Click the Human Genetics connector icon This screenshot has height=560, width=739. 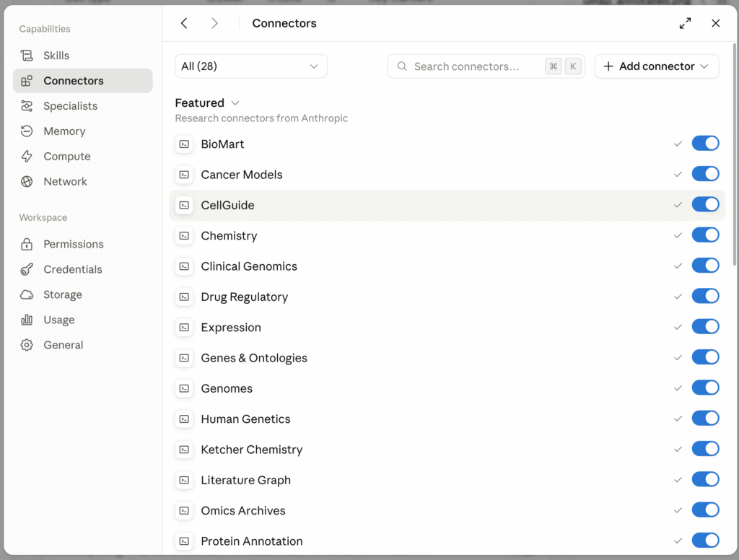coord(184,419)
